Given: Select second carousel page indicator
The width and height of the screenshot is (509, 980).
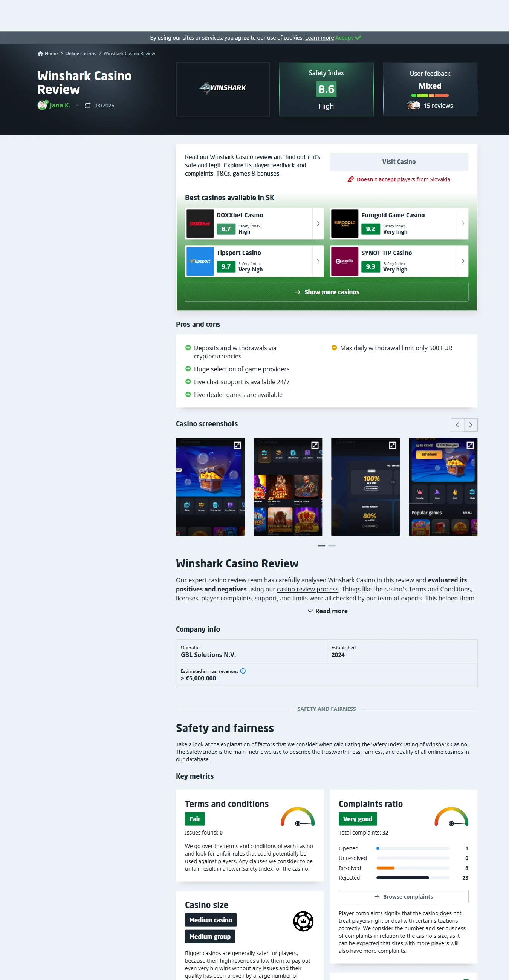Looking at the screenshot, I should pyautogui.click(x=332, y=545).
